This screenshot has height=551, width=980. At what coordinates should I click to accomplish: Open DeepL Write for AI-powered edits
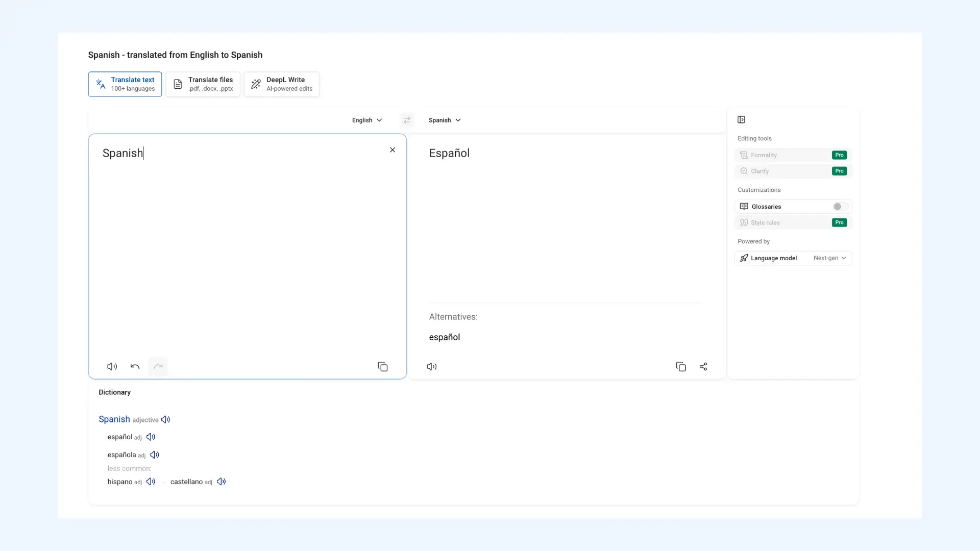281,84
